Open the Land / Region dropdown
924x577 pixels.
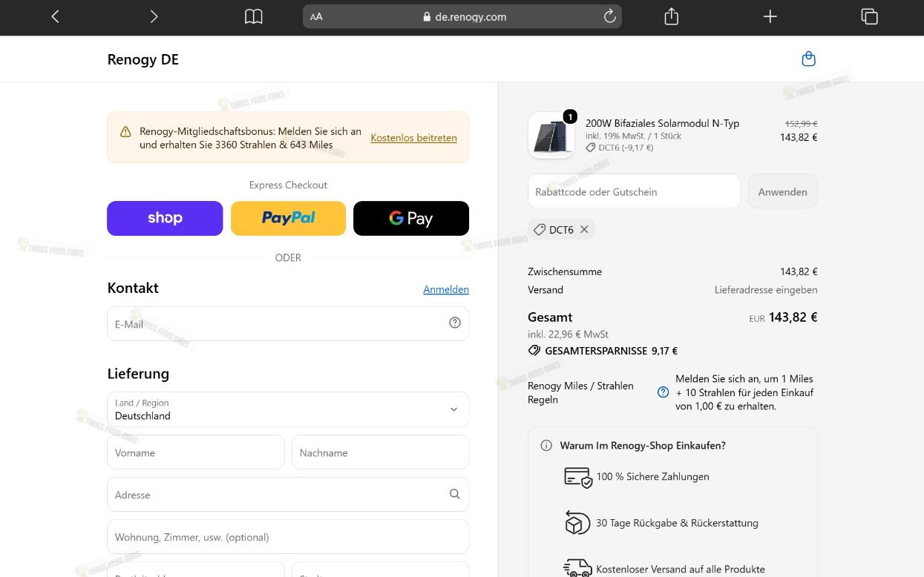click(x=288, y=409)
